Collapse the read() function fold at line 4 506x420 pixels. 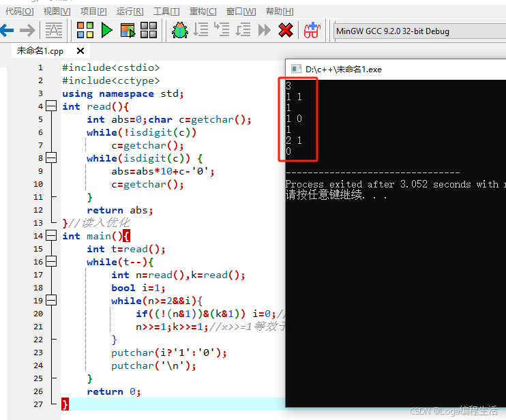tap(51, 106)
